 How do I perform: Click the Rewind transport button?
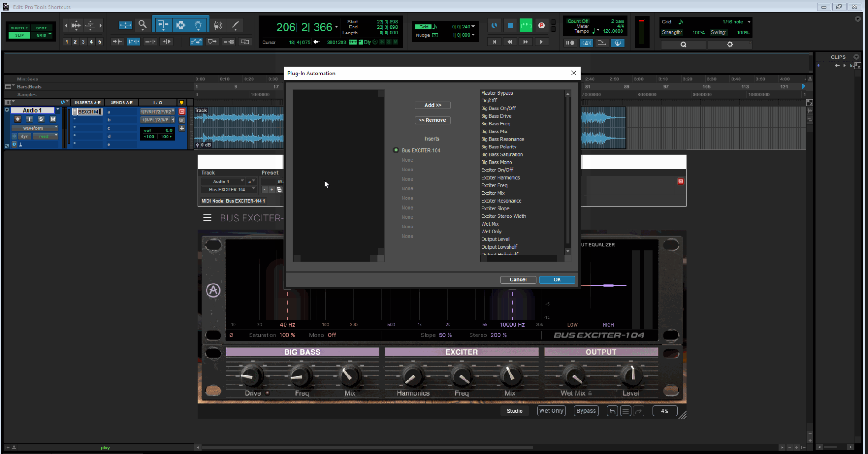click(x=510, y=42)
